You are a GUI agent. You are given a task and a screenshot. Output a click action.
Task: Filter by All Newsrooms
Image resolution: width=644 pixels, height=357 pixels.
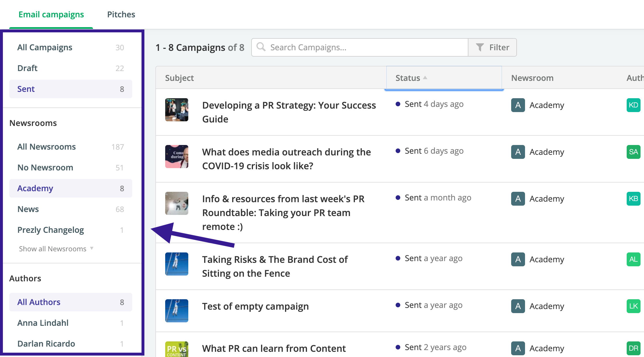pyautogui.click(x=71, y=147)
